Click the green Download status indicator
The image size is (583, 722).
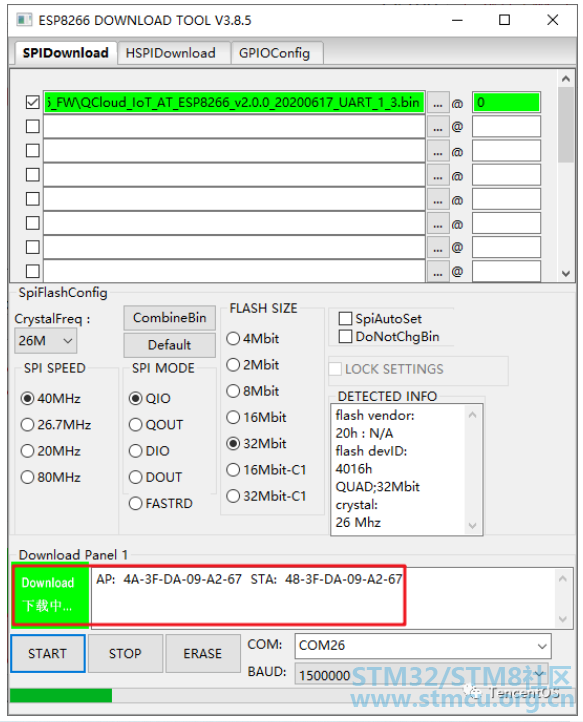(x=51, y=595)
